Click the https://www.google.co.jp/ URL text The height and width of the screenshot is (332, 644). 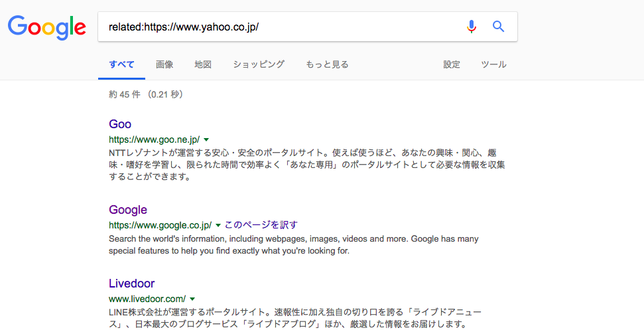[161, 225]
